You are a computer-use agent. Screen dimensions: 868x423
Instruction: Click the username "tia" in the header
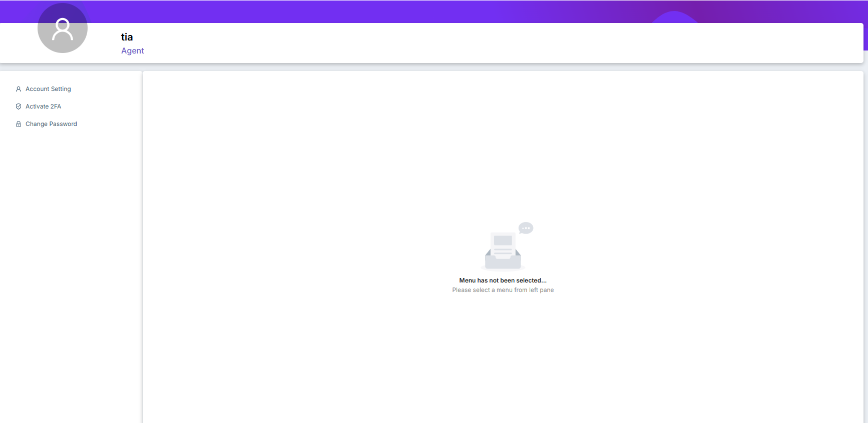pos(127,37)
